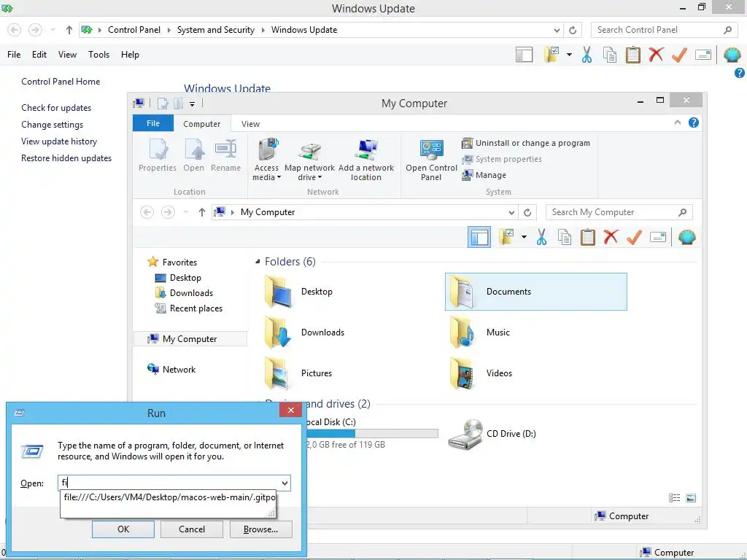This screenshot has height=560, width=747.
Task: Open the File tab in My Computer
Action: (153, 123)
